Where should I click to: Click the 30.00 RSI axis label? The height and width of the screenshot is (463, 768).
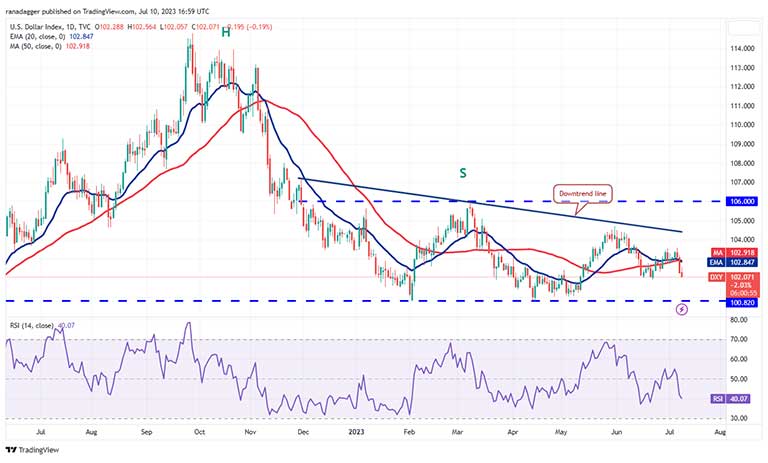(x=739, y=418)
